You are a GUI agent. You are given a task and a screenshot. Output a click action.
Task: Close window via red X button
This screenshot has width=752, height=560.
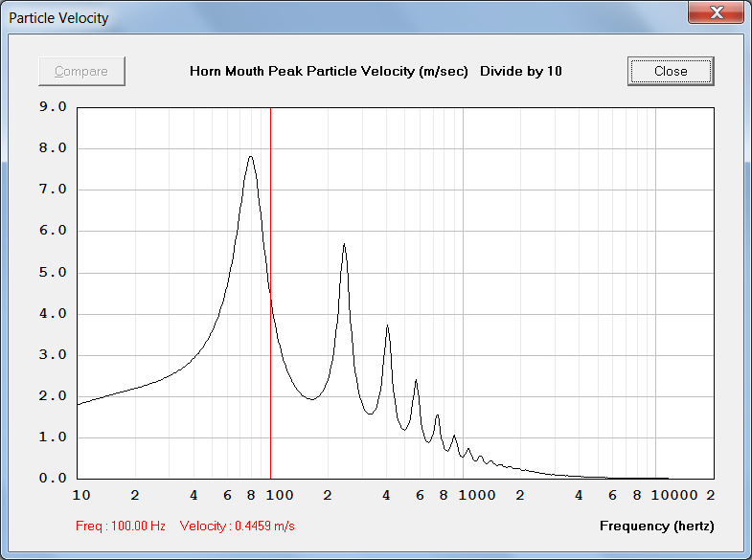coord(717,12)
